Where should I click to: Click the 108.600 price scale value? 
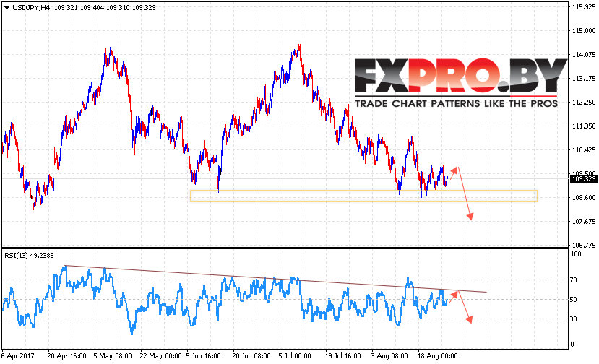584,197
